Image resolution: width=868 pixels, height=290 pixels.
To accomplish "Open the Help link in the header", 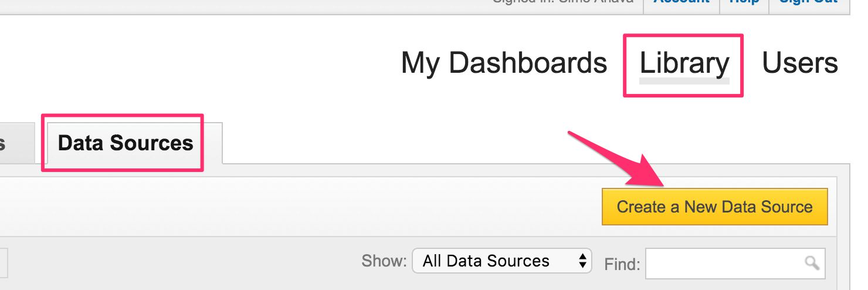I will 745,2.
